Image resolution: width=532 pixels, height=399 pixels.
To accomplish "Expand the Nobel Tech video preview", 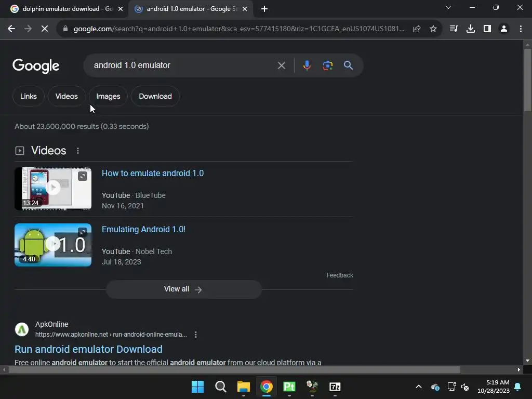I will 83,232.
